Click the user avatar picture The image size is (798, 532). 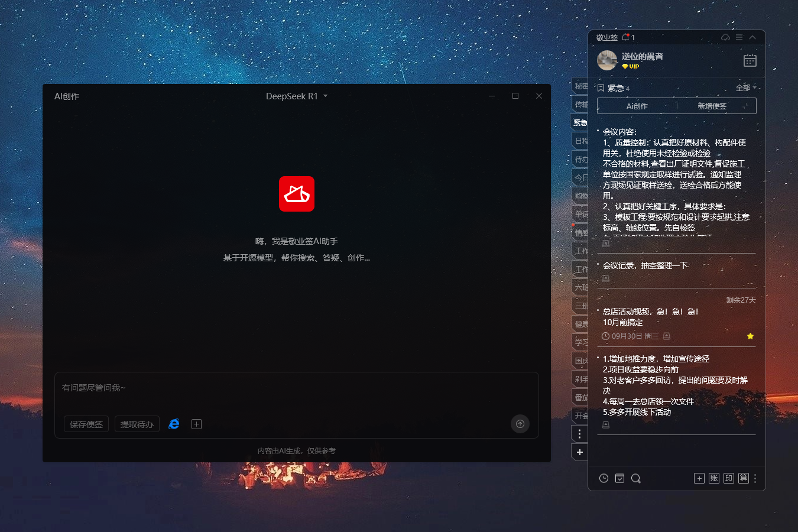[x=607, y=60]
